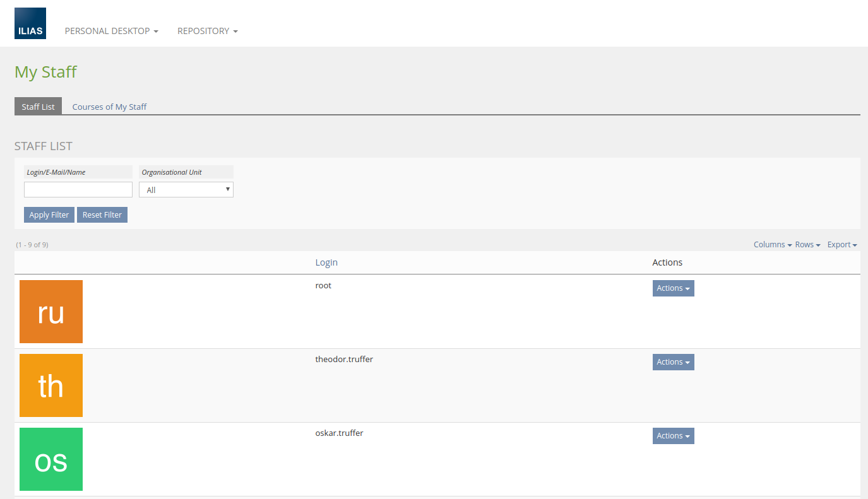Viewport: 868px width, 499px height.
Task: Select the Staff List tab
Action: pyautogui.click(x=39, y=107)
